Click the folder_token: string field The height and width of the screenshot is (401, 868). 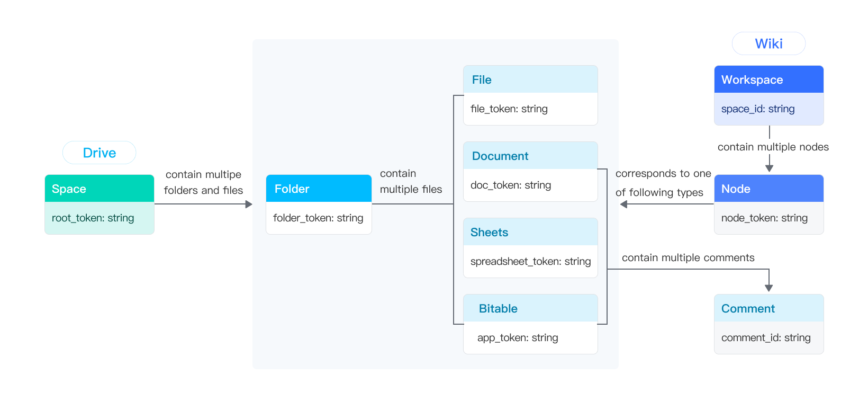tap(319, 218)
